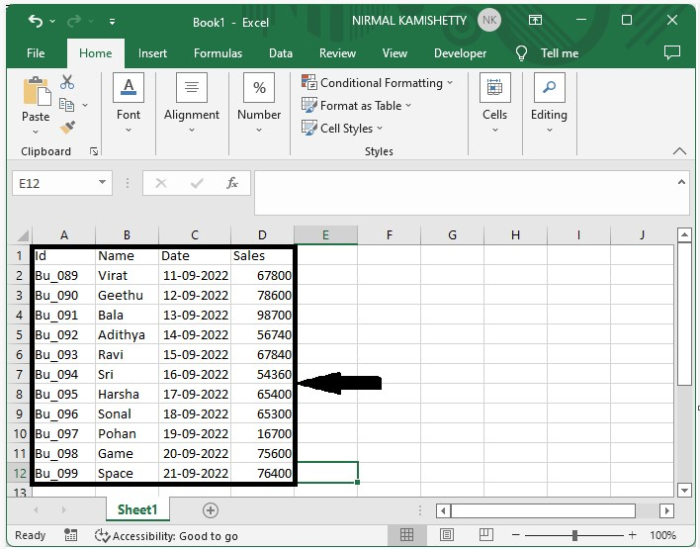The image size is (700, 549).
Task: Switch to Page Layout view
Action: point(447,535)
